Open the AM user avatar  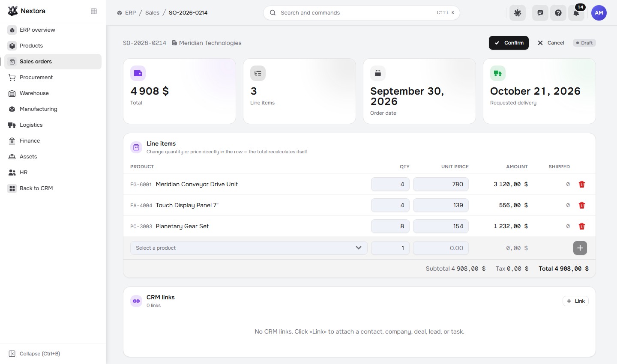599,13
